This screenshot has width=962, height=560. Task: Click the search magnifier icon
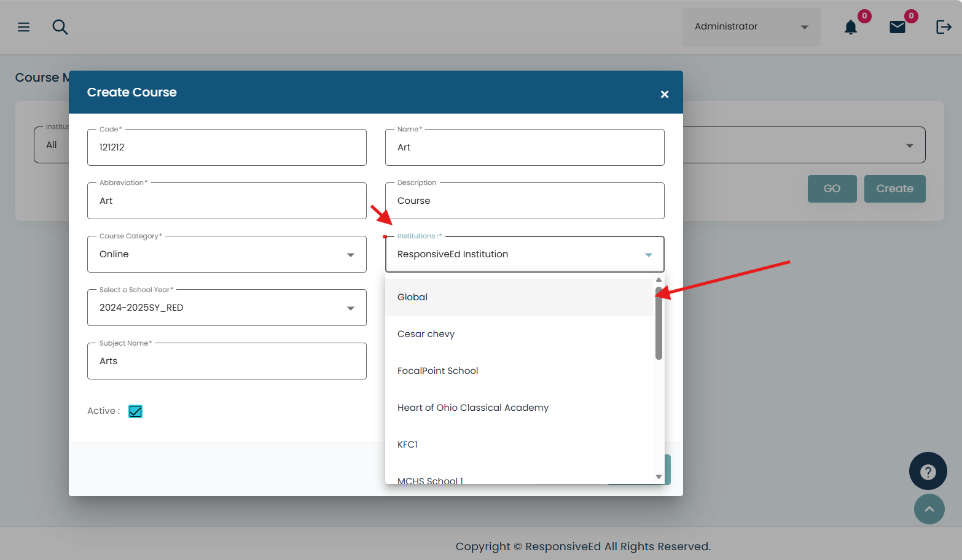[60, 27]
